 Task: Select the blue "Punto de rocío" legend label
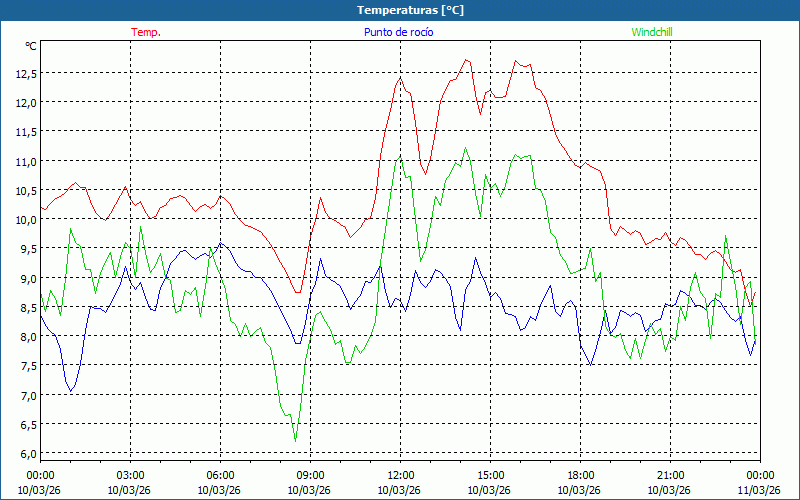(x=399, y=32)
